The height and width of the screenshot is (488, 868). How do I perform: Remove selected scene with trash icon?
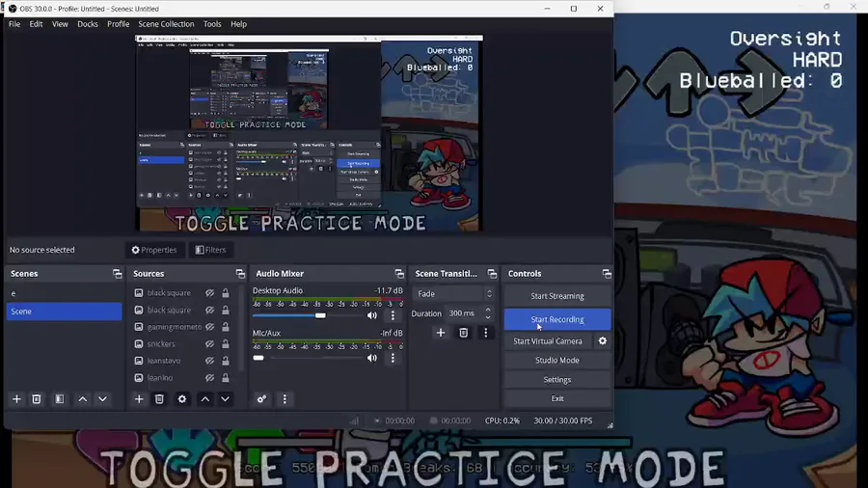point(37,399)
